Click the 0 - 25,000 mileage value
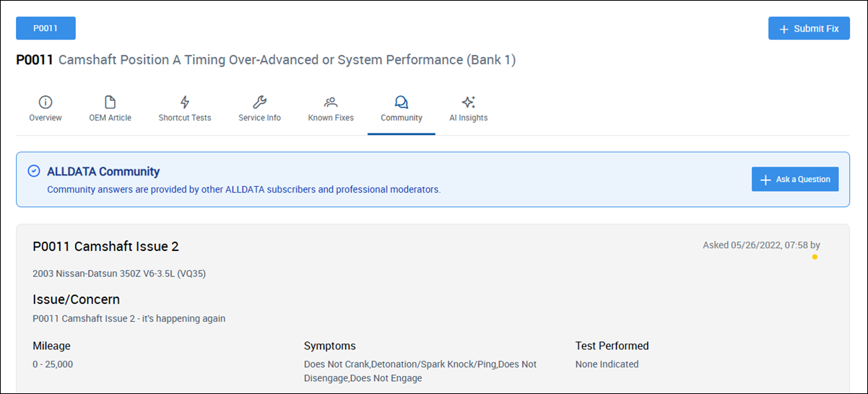 pos(53,364)
